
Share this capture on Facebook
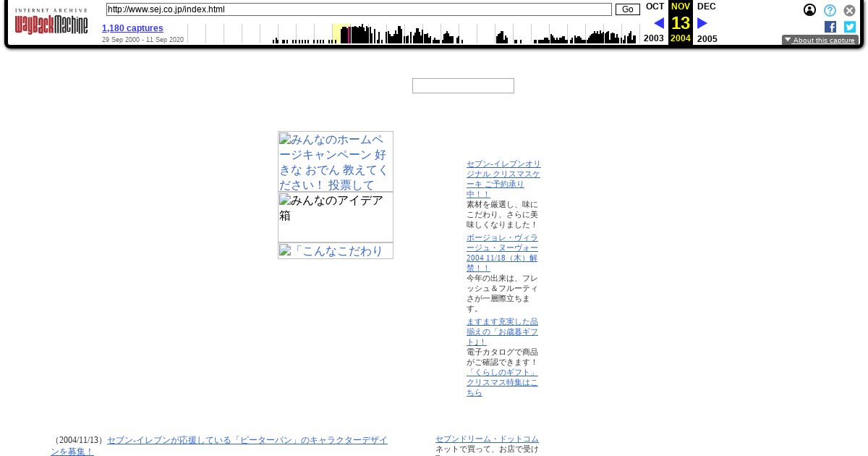(x=830, y=27)
